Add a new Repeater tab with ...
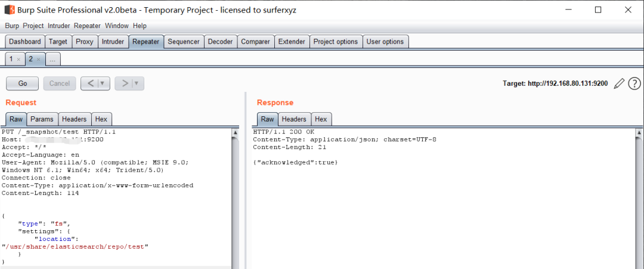 click(52, 60)
